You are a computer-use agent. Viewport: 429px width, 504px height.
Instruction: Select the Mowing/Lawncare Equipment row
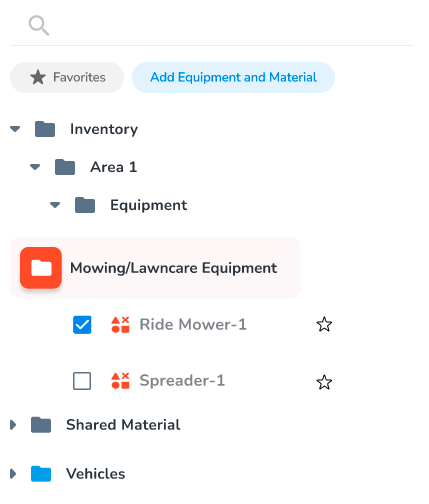tap(155, 268)
